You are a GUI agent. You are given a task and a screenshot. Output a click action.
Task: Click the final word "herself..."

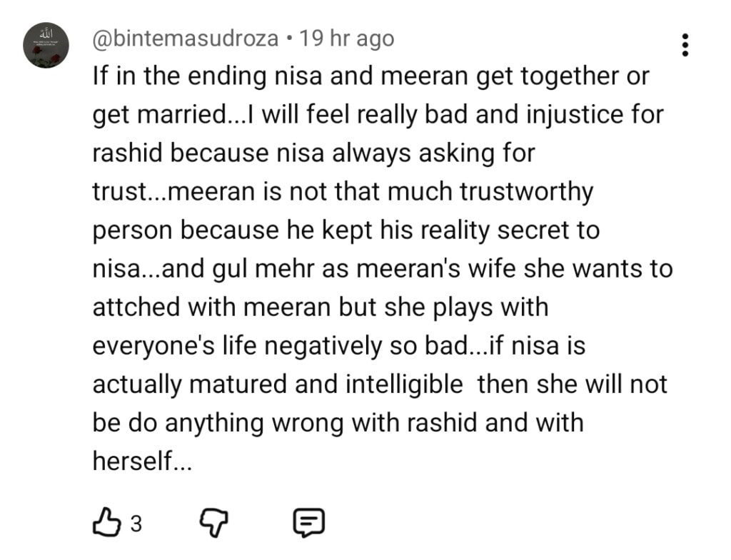pyautogui.click(x=142, y=462)
